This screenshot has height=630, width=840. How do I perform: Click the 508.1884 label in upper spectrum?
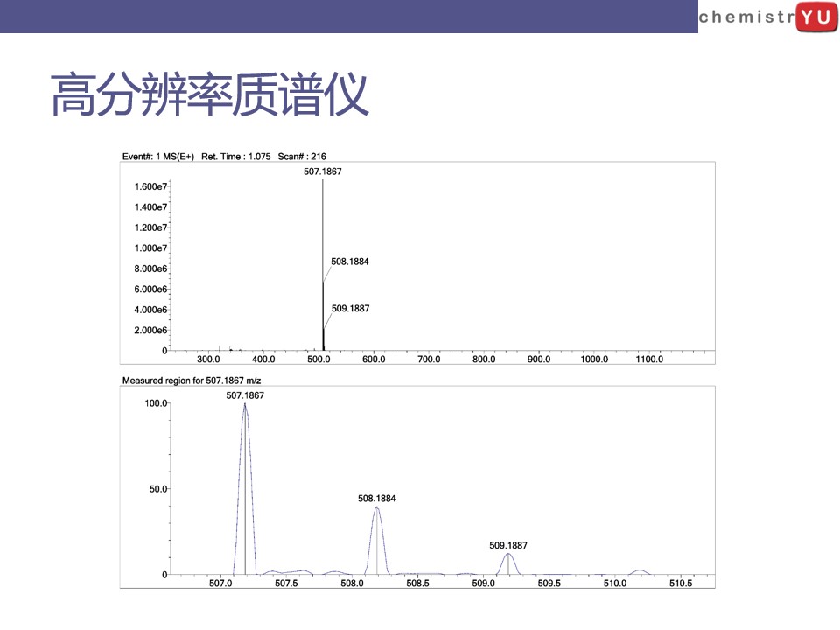click(350, 262)
